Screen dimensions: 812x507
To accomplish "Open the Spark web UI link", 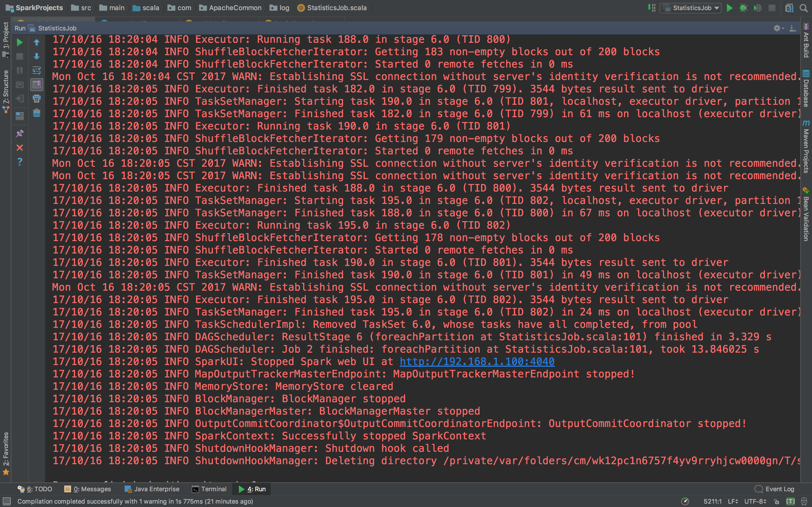I will (x=477, y=361).
